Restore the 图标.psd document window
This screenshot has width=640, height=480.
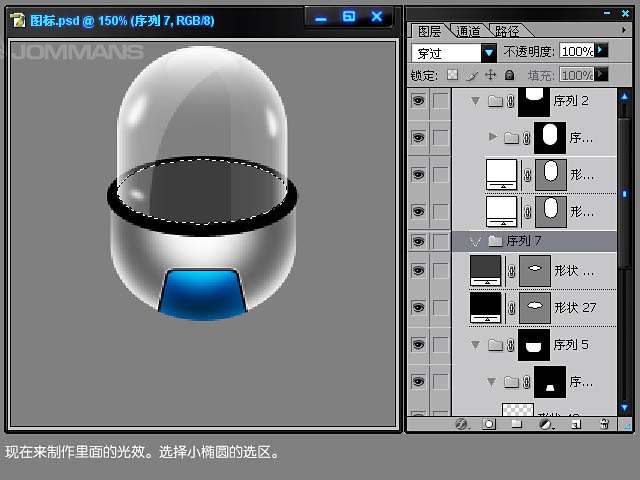click(349, 17)
